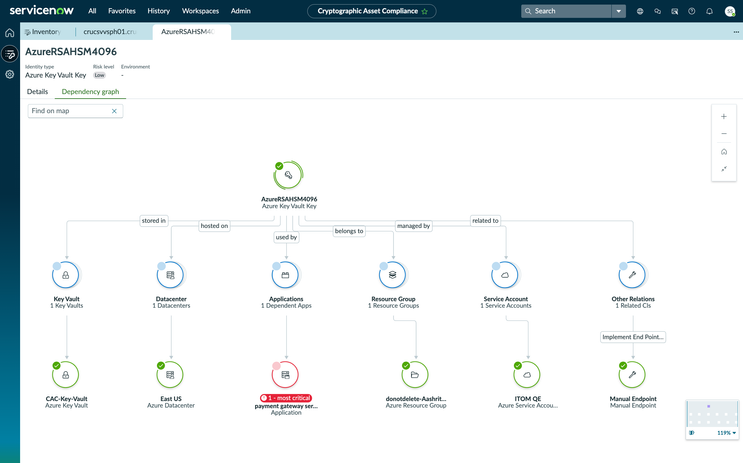Screen dimensions: 743x463
Task: Open the notifications bell icon
Action: pos(709,11)
